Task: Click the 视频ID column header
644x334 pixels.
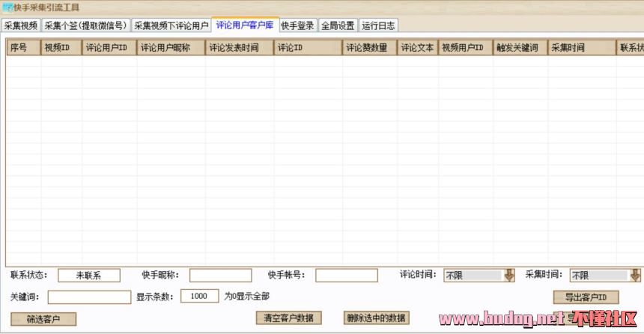Action: [61, 48]
